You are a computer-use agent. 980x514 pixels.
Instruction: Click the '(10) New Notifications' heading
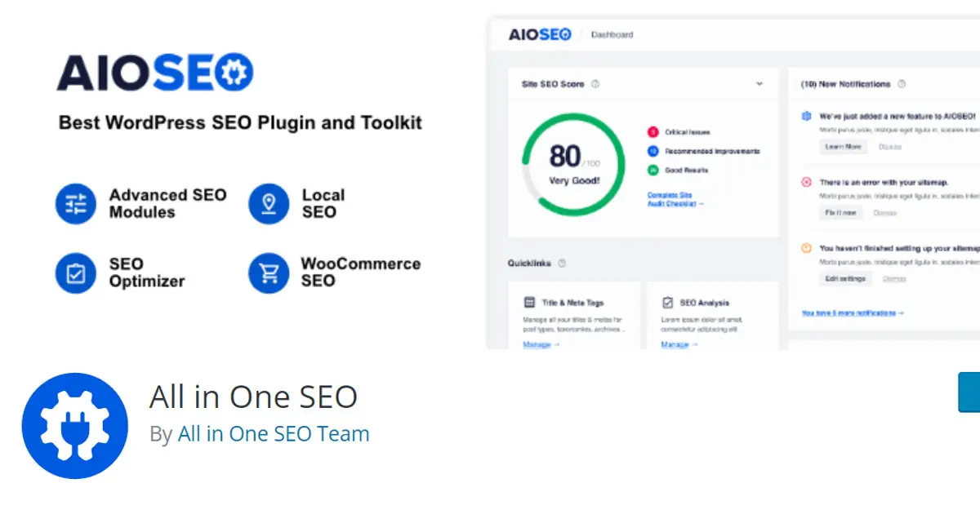[845, 84]
